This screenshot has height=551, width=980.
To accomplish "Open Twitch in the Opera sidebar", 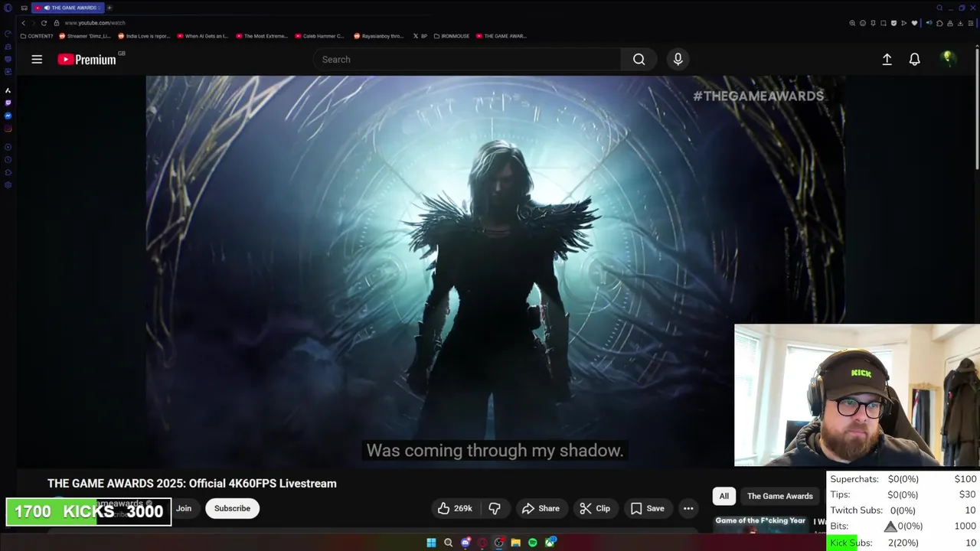I will (8, 103).
